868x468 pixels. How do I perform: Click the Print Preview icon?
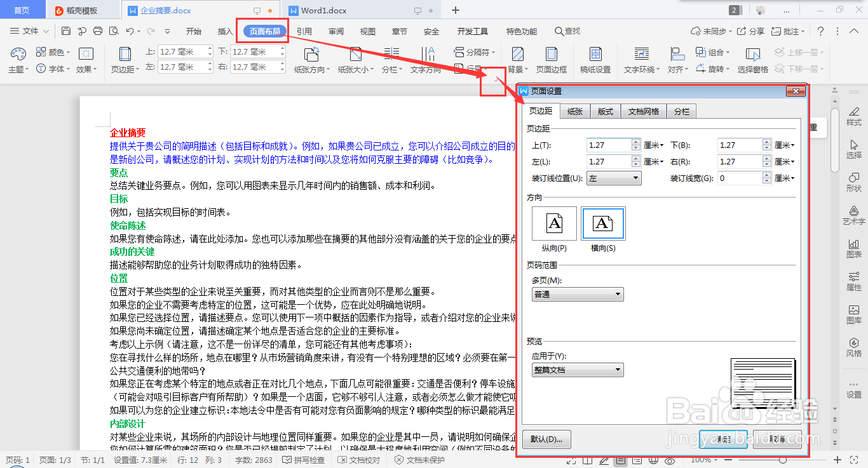pyautogui.click(x=114, y=31)
